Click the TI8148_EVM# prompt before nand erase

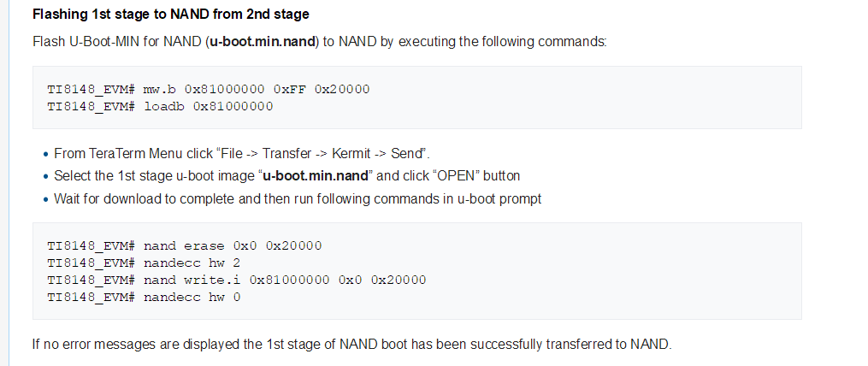91,245
